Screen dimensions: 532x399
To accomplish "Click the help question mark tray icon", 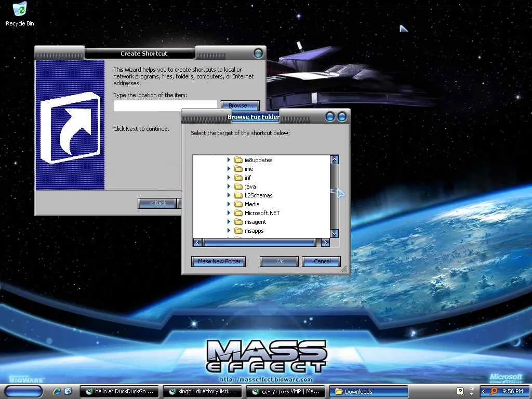I will [x=460, y=391].
